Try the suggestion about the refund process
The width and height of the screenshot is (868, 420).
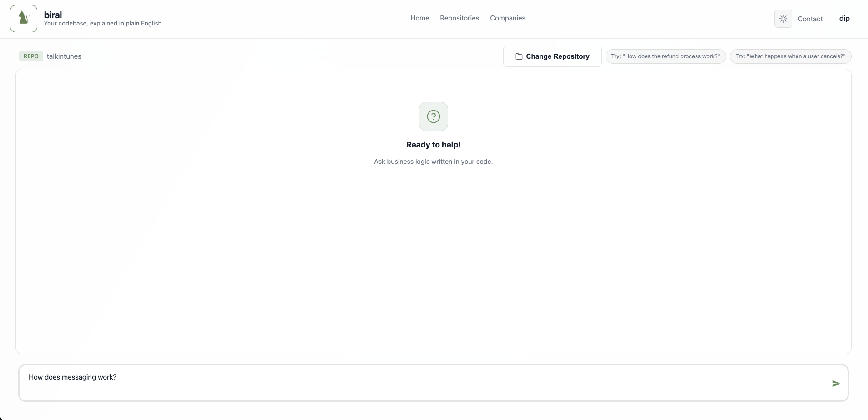point(665,56)
